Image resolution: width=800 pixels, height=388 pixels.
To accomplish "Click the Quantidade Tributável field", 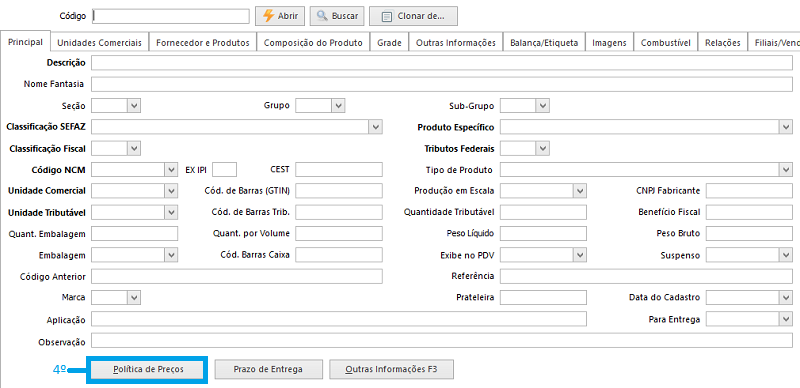I will tap(543, 212).
